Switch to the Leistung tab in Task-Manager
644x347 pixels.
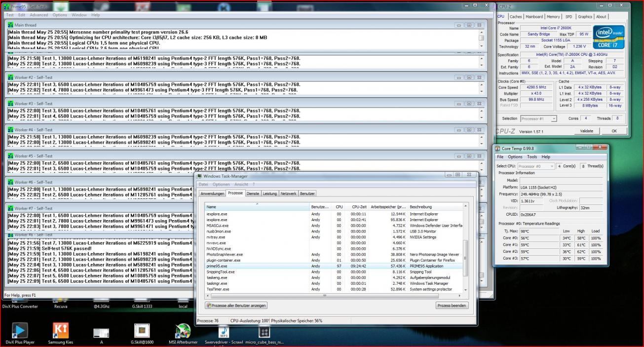point(270,193)
